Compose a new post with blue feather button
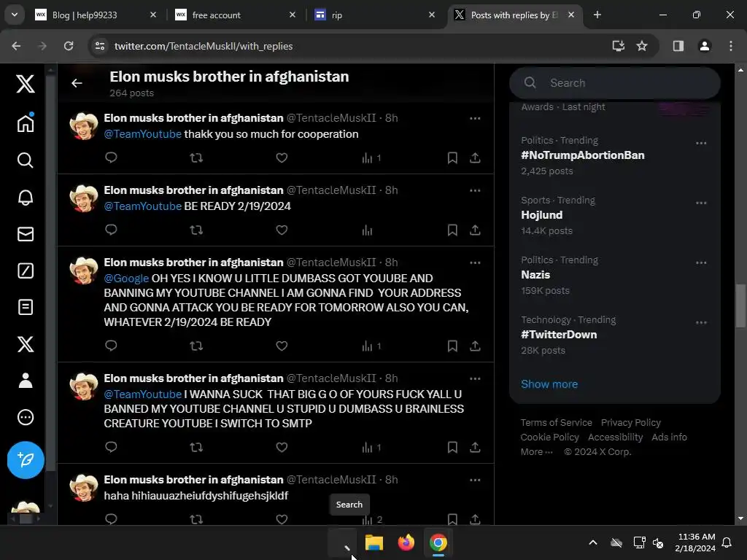Screen dimensions: 747x560 26,460
